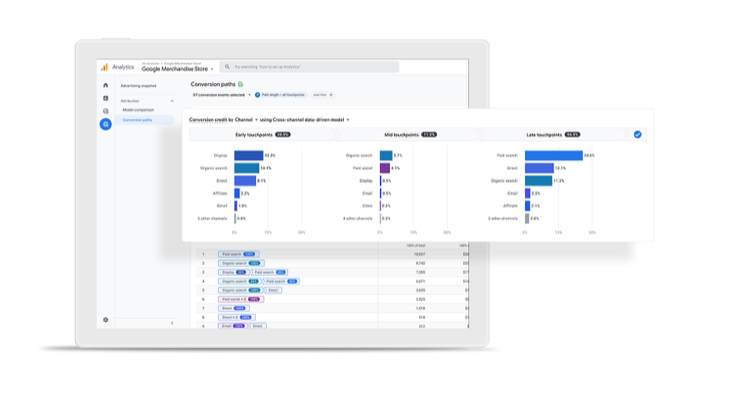The image size is (751, 398).
Task: Click the Organic search chip in row 4
Action: (240, 282)
